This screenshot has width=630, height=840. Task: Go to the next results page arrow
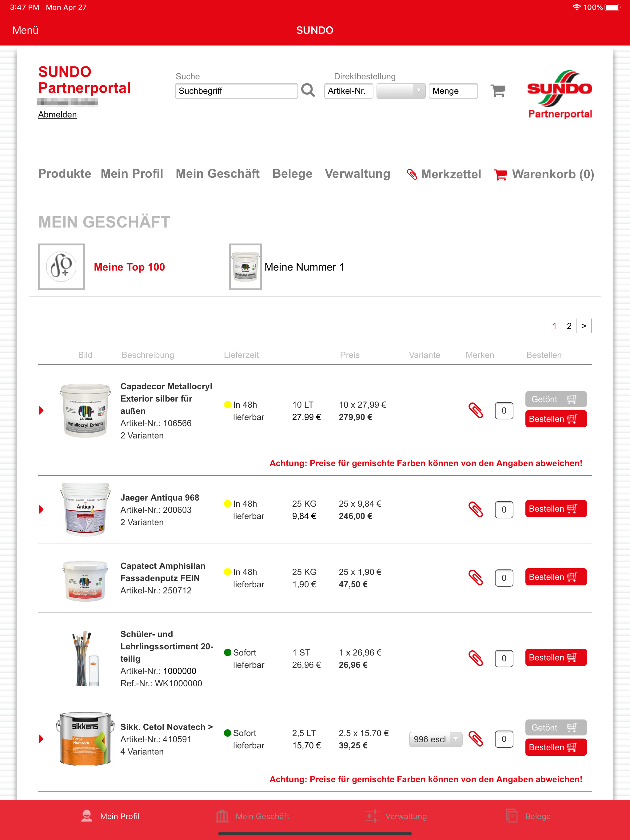584,326
